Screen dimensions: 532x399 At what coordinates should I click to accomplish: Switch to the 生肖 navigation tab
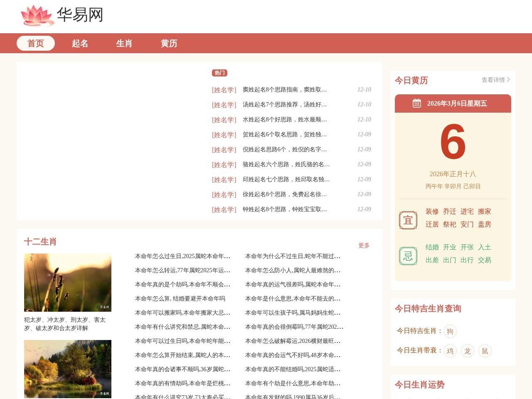[124, 43]
